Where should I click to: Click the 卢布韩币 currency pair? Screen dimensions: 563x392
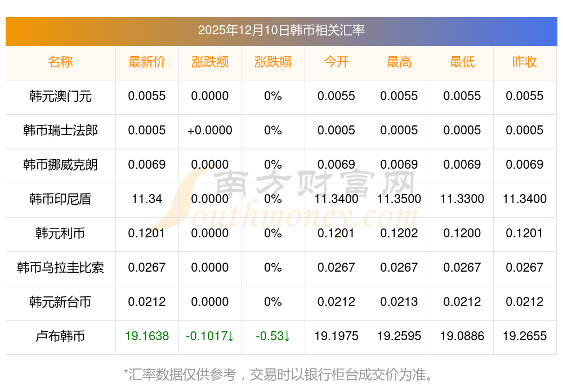(60, 336)
